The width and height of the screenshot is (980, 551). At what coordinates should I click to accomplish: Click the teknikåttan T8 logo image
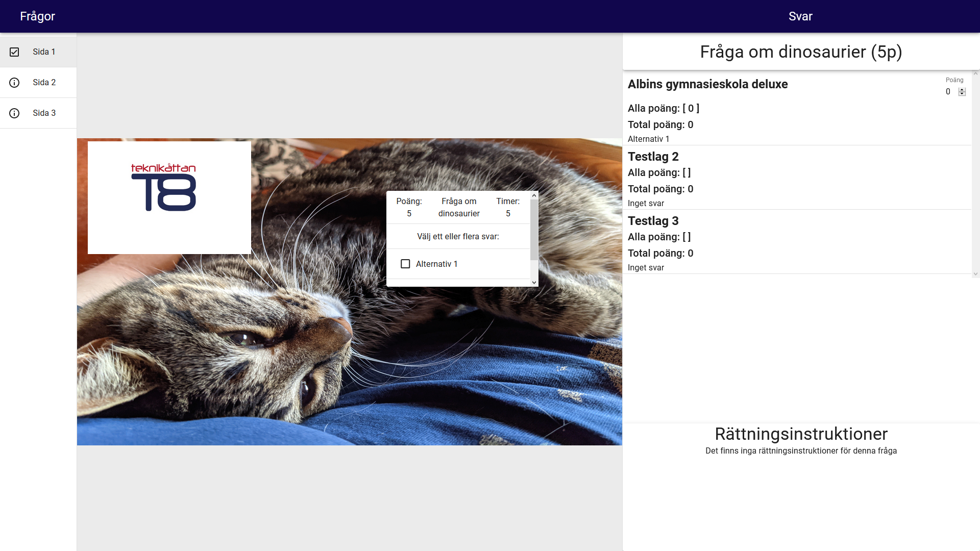pyautogui.click(x=169, y=197)
